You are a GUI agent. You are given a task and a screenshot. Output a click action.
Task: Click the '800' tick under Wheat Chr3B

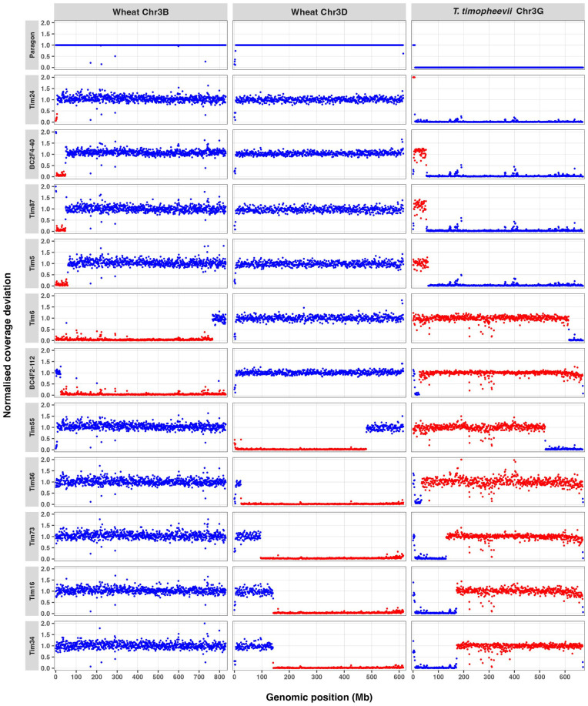point(219,677)
